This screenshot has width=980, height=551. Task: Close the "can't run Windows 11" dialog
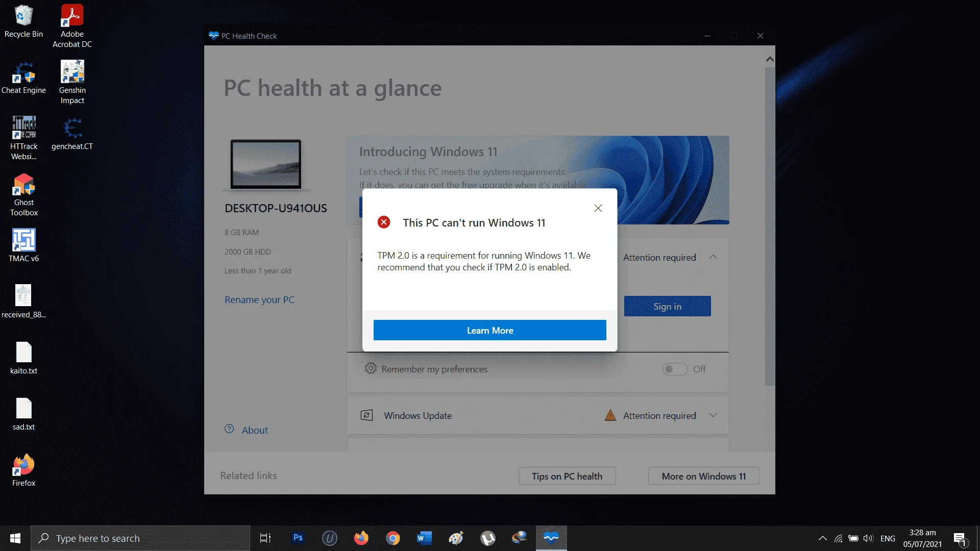click(x=598, y=208)
